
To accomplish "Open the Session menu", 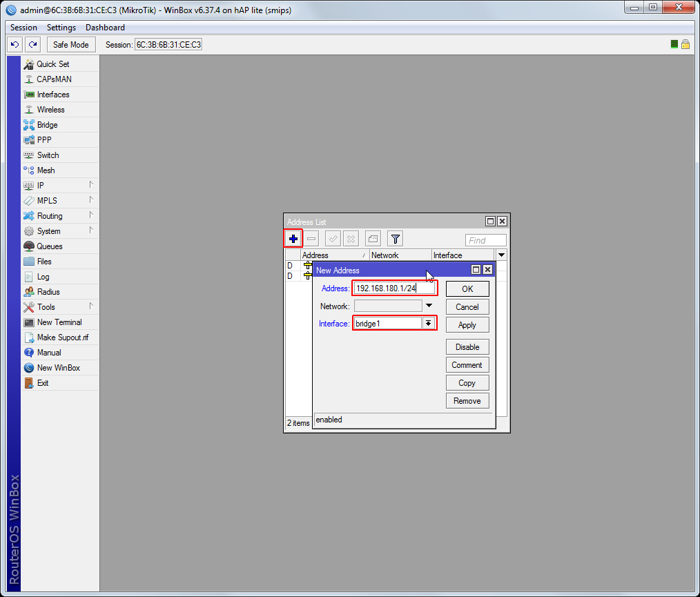I will pyautogui.click(x=23, y=28).
